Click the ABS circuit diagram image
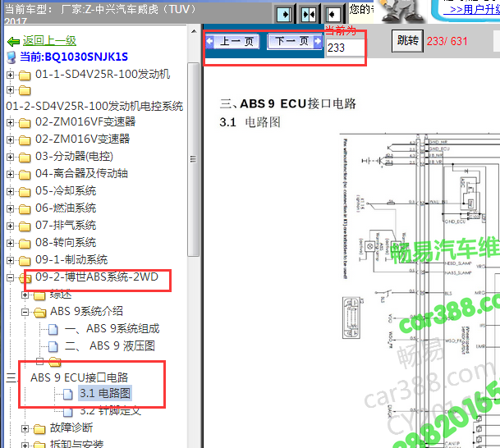 (420, 290)
